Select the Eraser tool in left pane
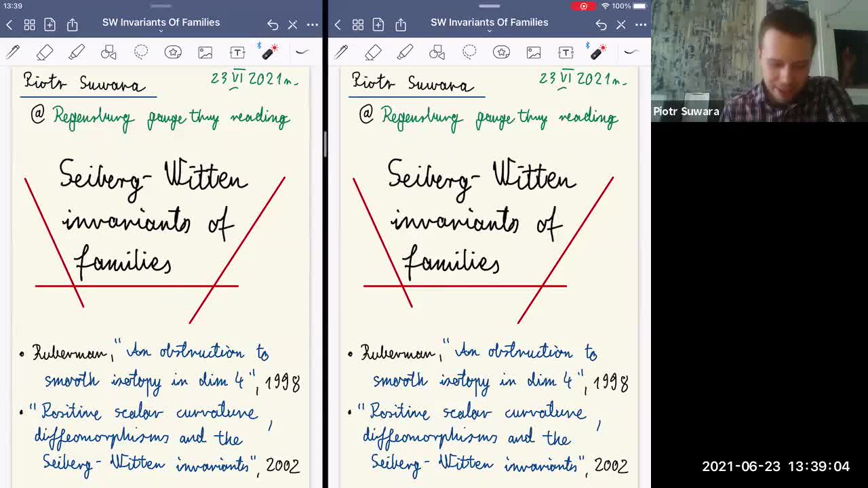Image resolution: width=868 pixels, height=488 pixels. click(x=45, y=52)
